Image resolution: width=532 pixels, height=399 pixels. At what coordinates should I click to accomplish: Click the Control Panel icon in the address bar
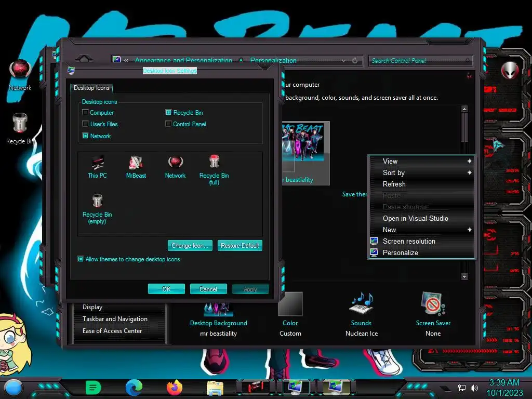pyautogui.click(x=117, y=60)
